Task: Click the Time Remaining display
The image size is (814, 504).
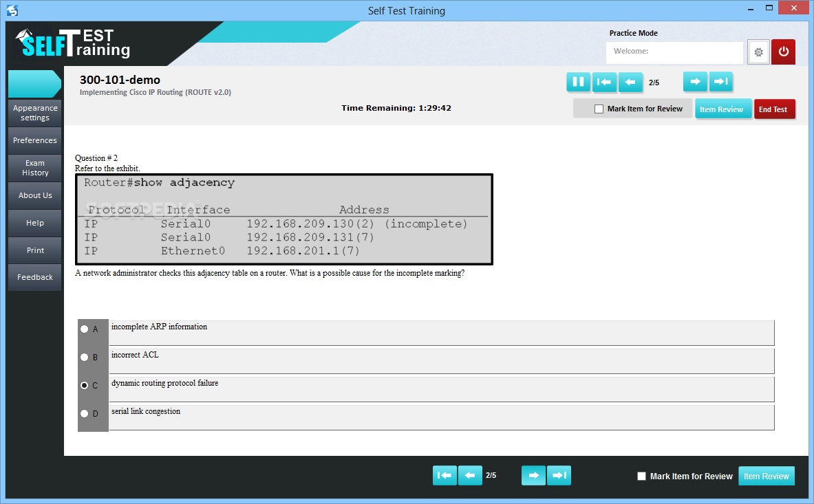Action: (396, 108)
